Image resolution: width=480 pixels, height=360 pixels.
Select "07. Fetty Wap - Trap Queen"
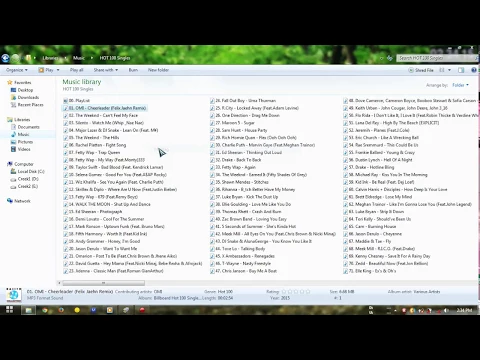(92, 152)
